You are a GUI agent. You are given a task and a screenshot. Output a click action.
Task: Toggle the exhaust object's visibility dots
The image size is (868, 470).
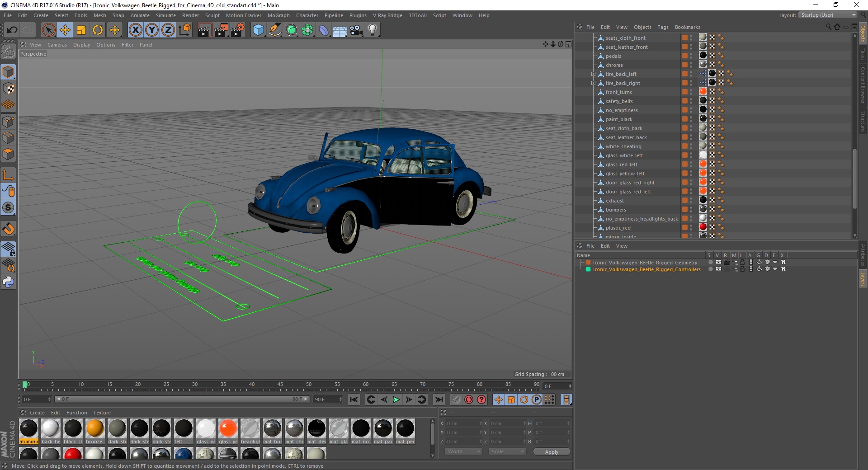coord(691,201)
